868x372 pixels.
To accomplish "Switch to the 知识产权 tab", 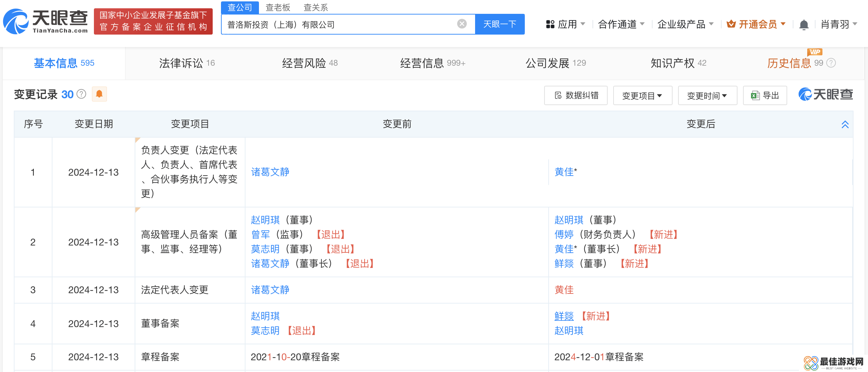I will 678,63.
